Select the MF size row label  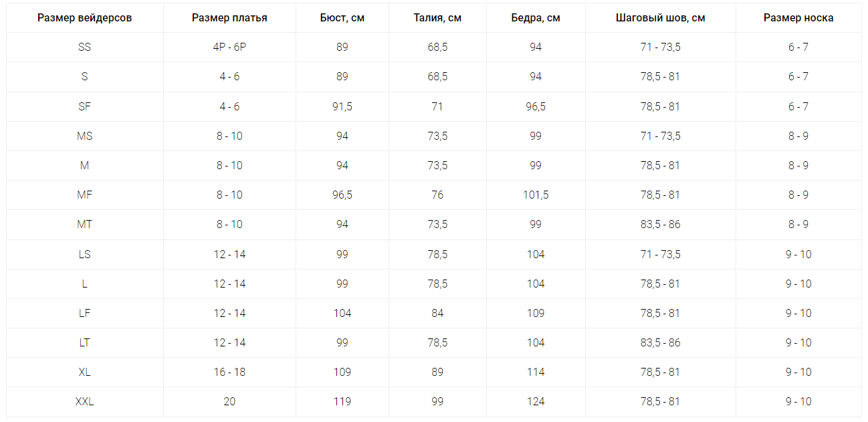click(x=84, y=195)
